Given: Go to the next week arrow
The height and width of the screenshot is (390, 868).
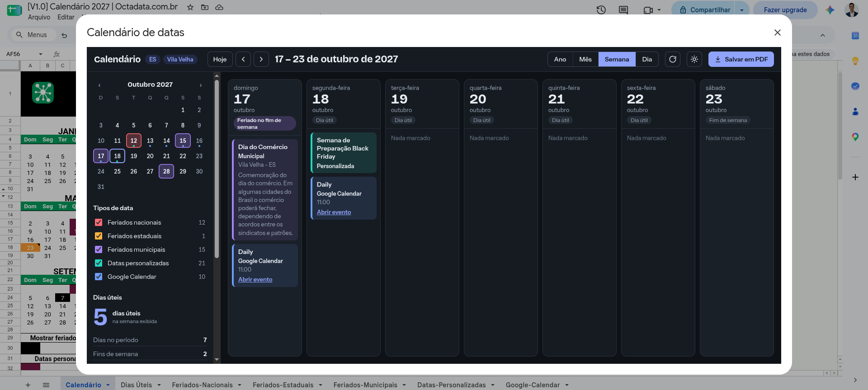Looking at the screenshot, I should pyautogui.click(x=261, y=59).
